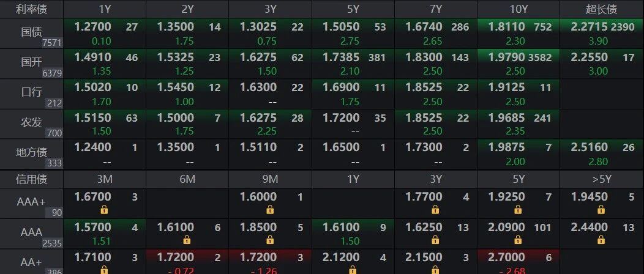This screenshot has height=274, width=644.
Task: Click 国债 2Y yield 1.3500
Action: pos(176,27)
